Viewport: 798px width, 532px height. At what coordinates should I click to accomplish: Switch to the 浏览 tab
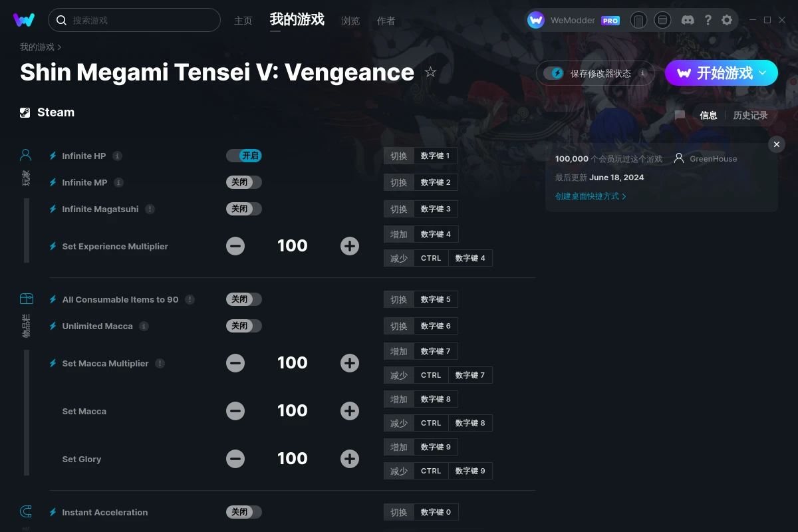pyautogui.click(x=350, y=21)
